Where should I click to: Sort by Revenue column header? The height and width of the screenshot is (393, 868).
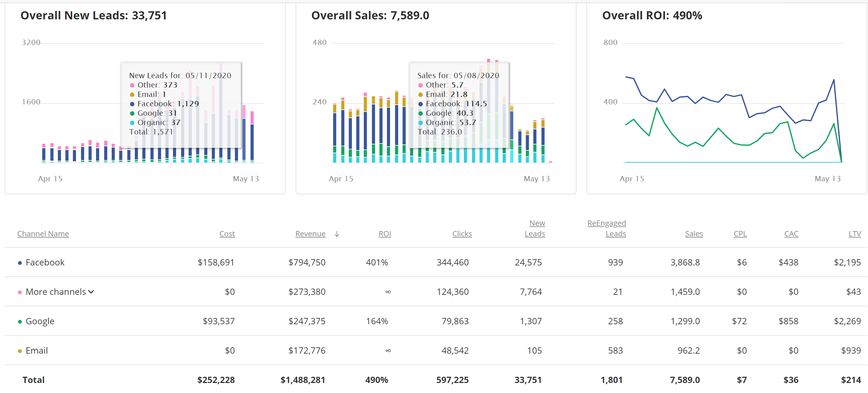coord(310,234)
